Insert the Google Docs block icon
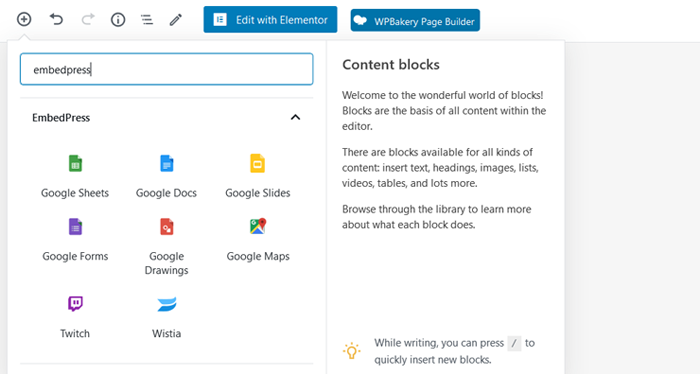 click(x=167, y=163)
